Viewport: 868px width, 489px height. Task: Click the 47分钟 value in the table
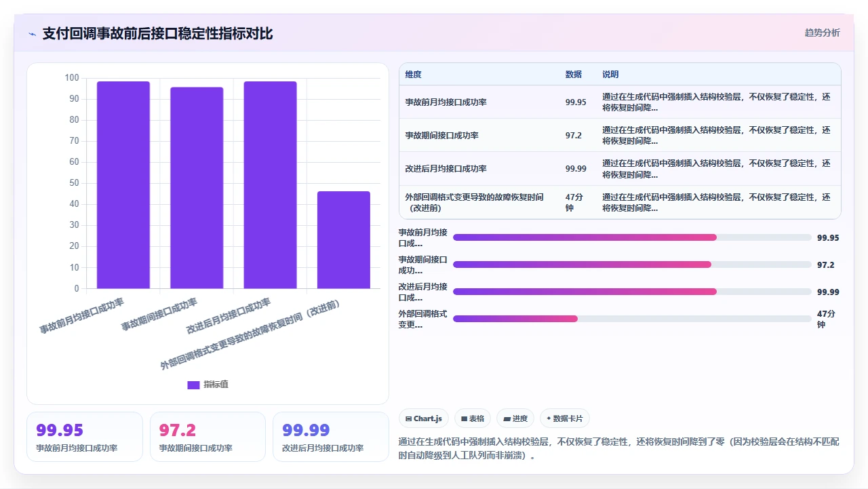coord(574,203)
